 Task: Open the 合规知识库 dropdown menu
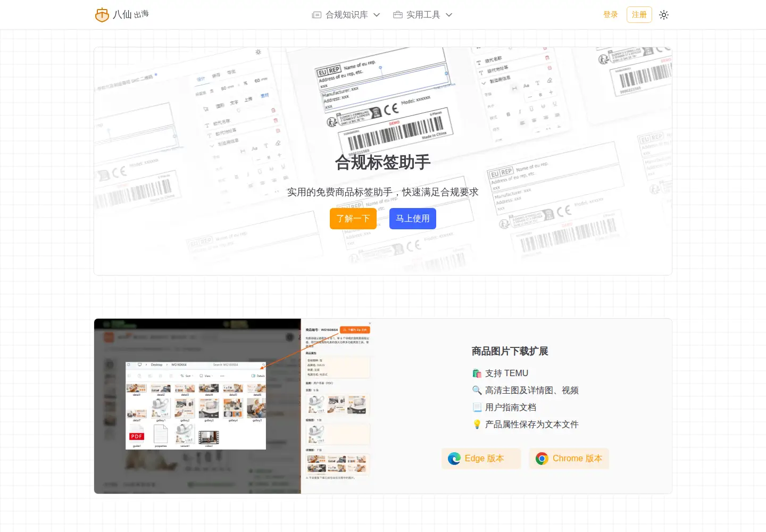coord(346,15)
